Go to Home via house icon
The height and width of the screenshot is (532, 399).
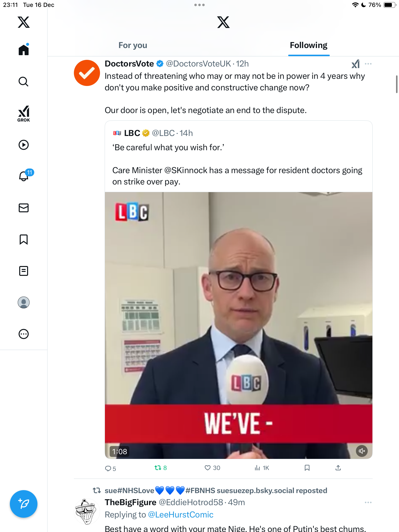point(24,50)
